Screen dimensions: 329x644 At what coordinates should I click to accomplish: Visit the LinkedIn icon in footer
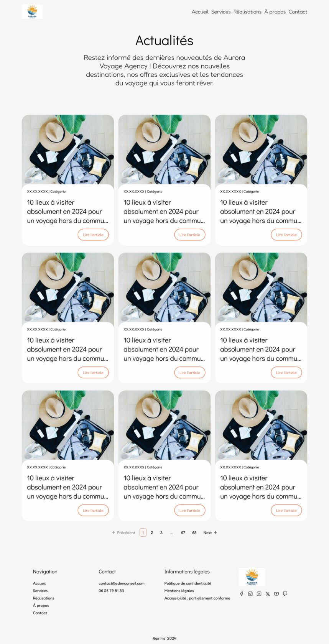point(259,594)
